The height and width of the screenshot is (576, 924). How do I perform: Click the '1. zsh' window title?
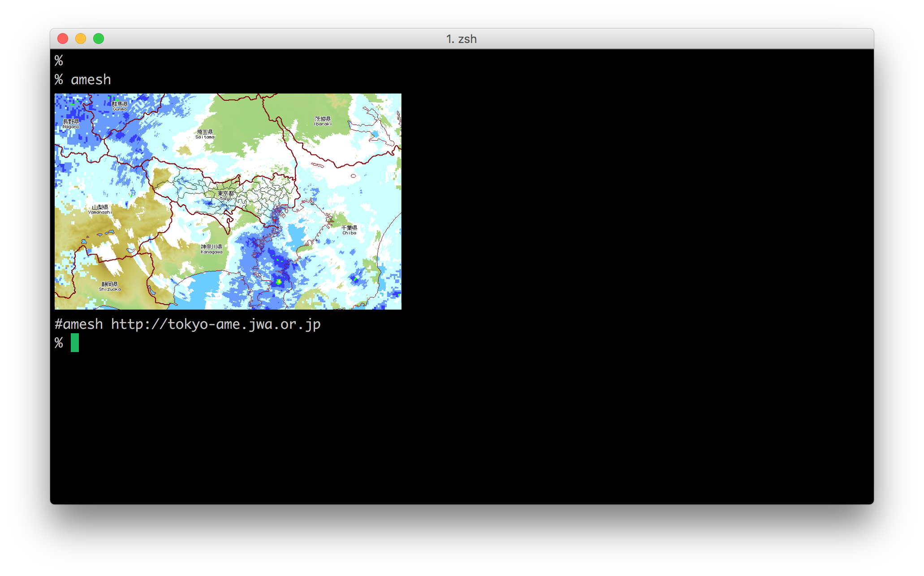461,39
